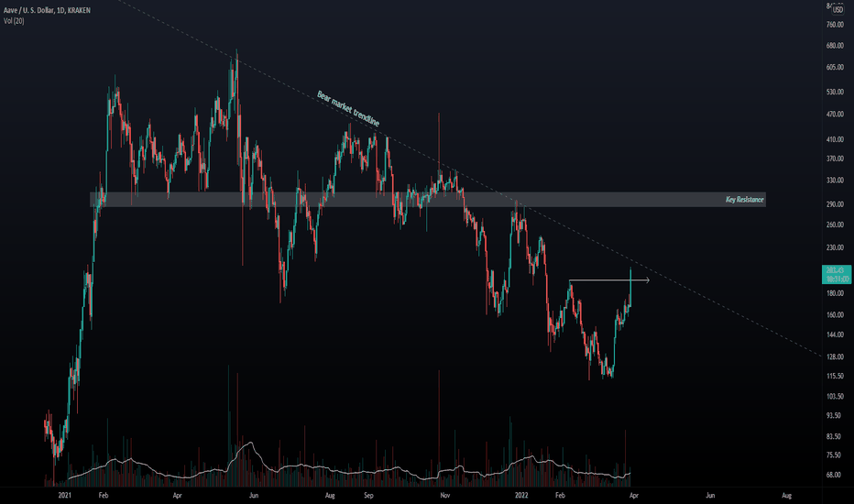Click the 260.00 price axis label
The width and height of the screenshot is (854, 504).
(x=835, y=225)
